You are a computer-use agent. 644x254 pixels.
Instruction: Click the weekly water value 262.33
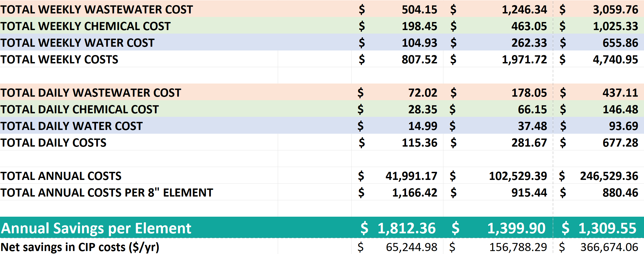529,43
